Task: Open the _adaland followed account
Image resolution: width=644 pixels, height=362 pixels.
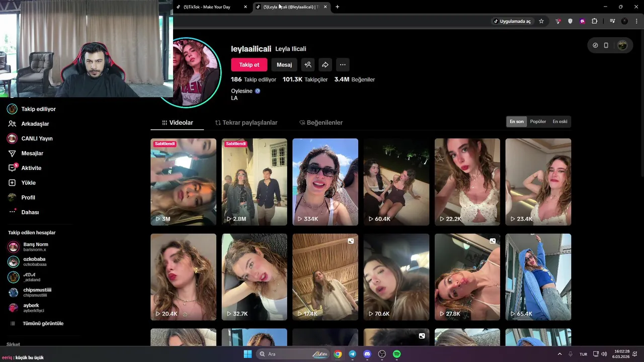Action: tap(25, 277)
